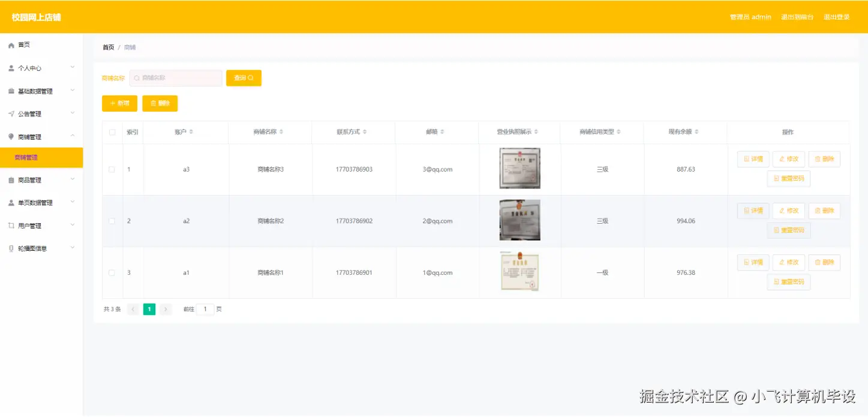
Task: Expand 单页数据管理 menu chevron
Action: tap(73, 202)
